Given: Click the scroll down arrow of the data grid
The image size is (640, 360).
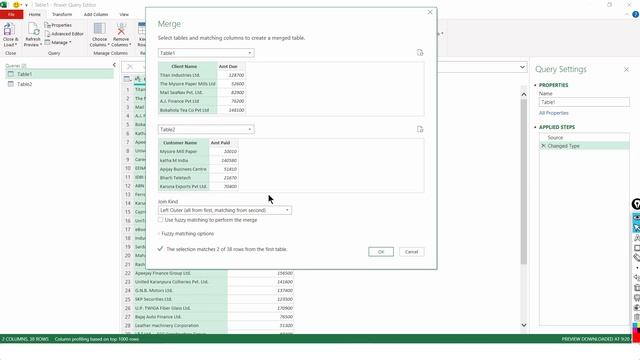Looking at the screenshot, I should 524,325.
